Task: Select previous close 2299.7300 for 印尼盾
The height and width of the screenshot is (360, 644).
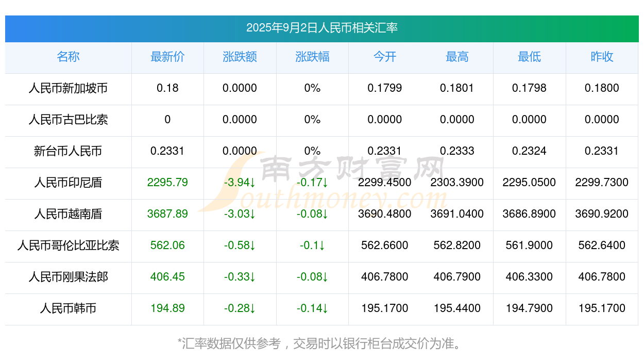Action: 602,183
